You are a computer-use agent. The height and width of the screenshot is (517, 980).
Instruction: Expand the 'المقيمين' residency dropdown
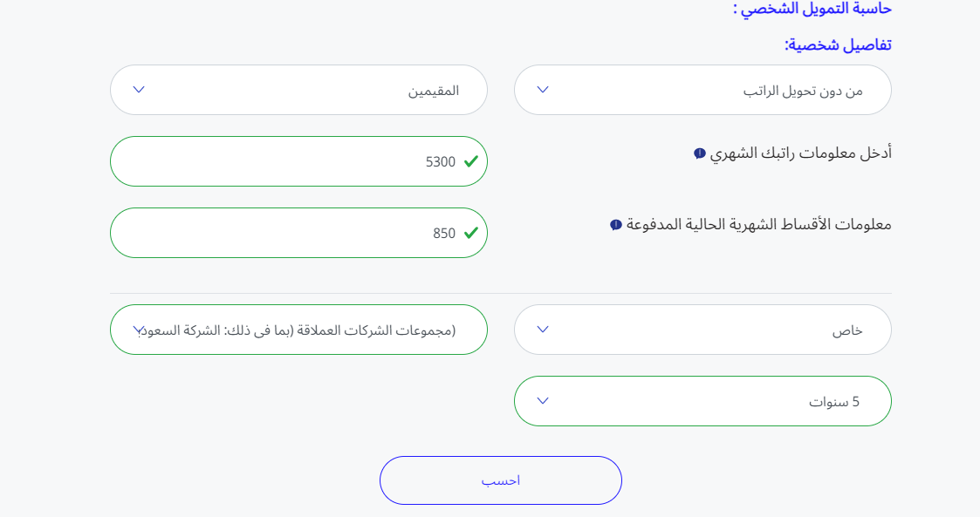click(298, 90)
